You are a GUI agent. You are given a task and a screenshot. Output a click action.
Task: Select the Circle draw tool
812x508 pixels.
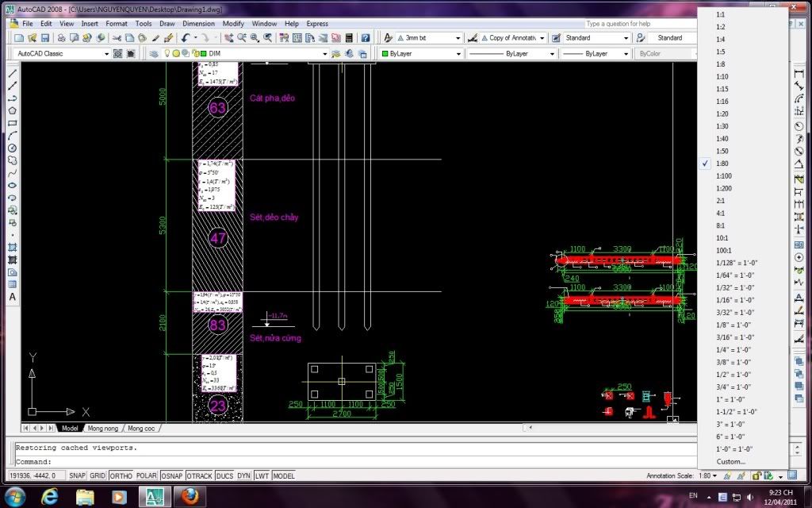click(13, 148)
